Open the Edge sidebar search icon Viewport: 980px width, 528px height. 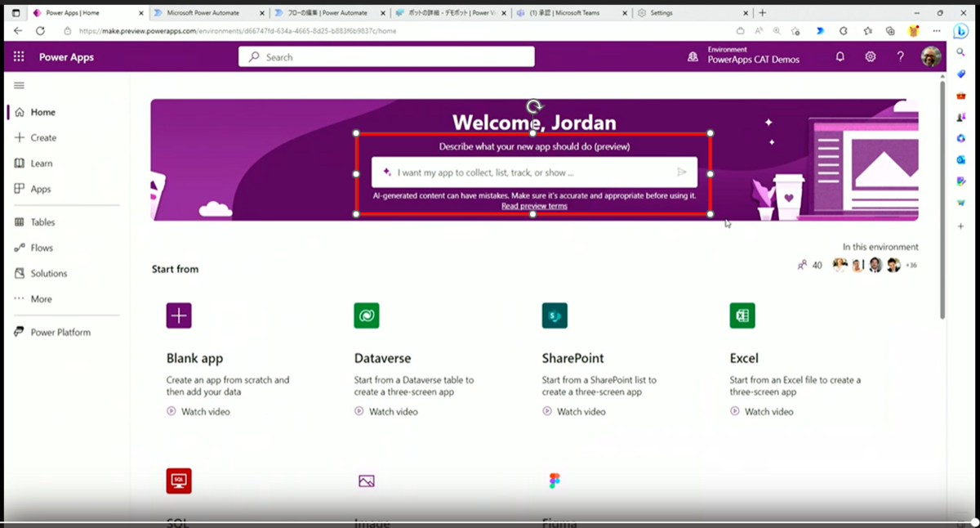tap(960, 51)
